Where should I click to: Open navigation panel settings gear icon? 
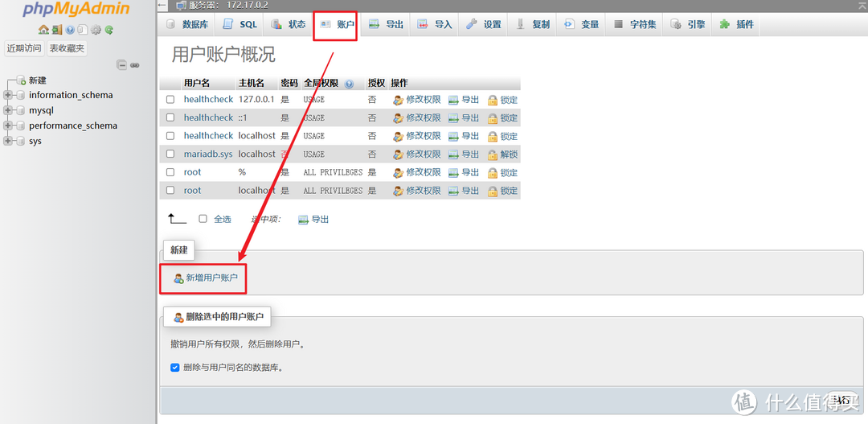pos(96,30)
